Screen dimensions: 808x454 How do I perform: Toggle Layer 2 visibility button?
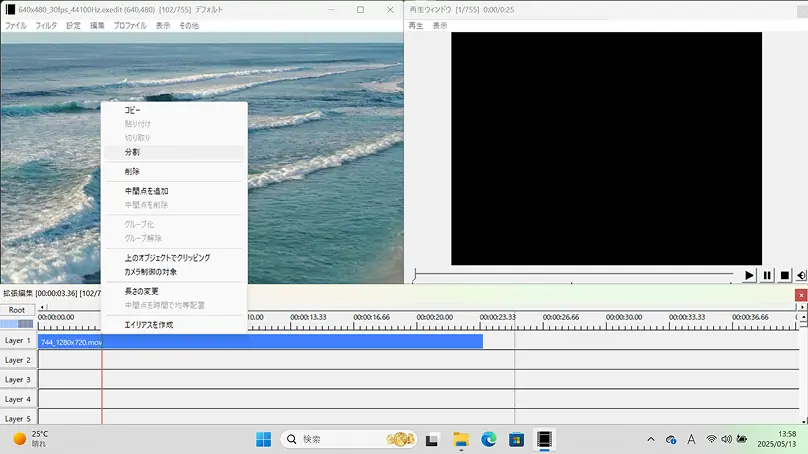coord(18,360)
